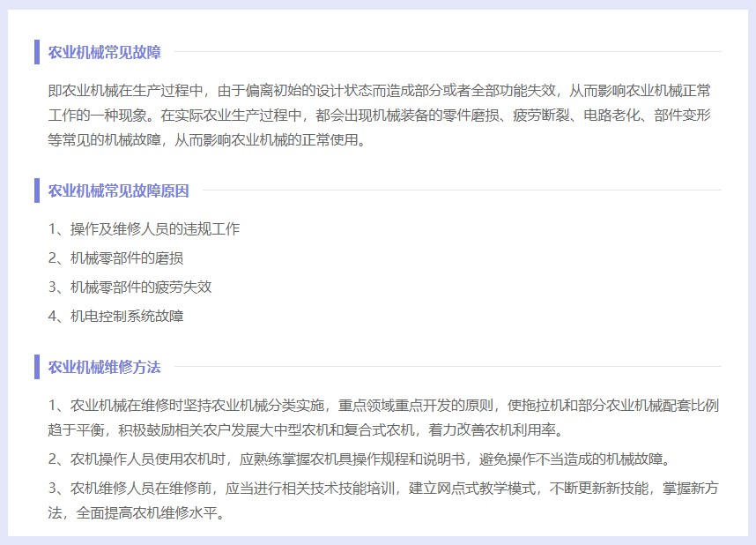Pick list item "4、机电控制系统故障"
Image resolution: width=756 pixels, height=545 pixels.
coord(115,316)
